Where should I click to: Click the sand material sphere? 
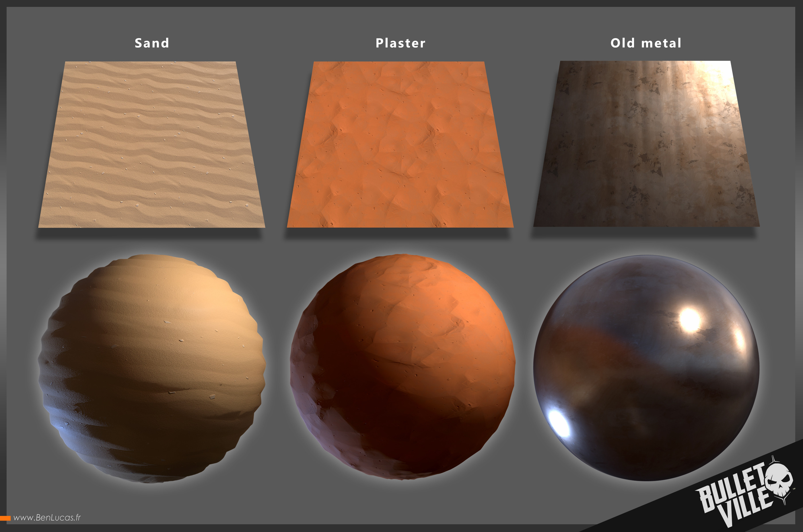click(152, 368)
